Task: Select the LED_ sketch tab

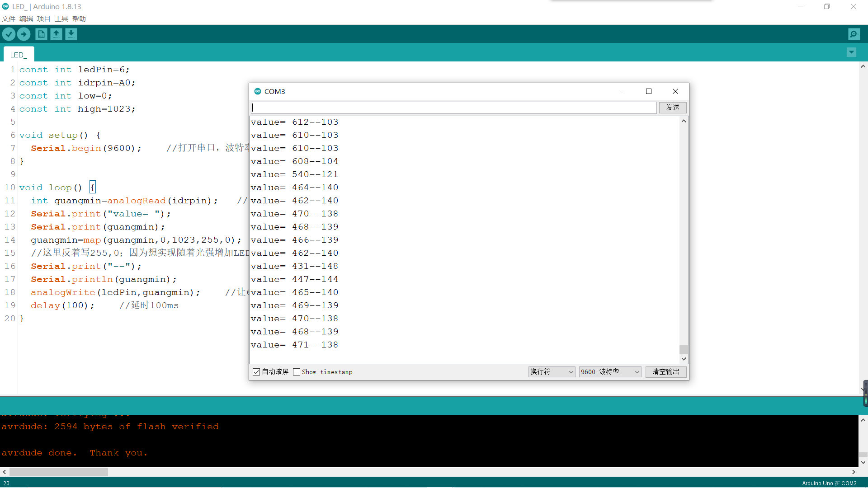Action: [x=19, y=55]
